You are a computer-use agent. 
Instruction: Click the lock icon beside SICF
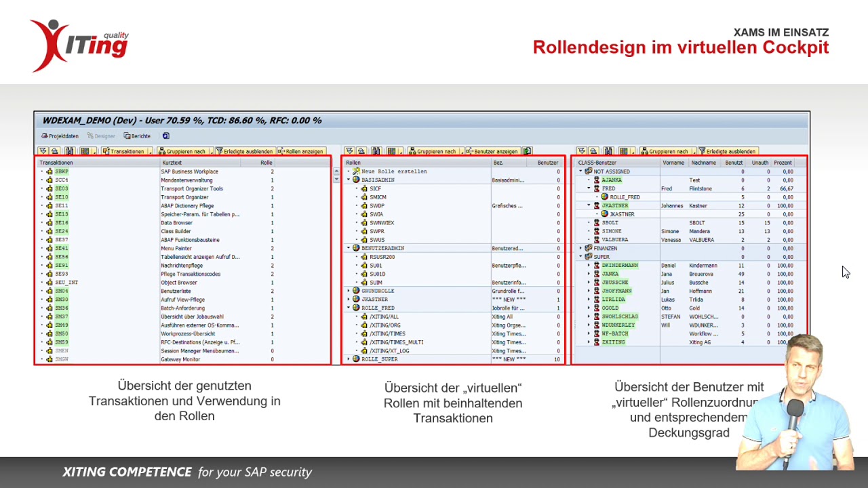[364, 189]
